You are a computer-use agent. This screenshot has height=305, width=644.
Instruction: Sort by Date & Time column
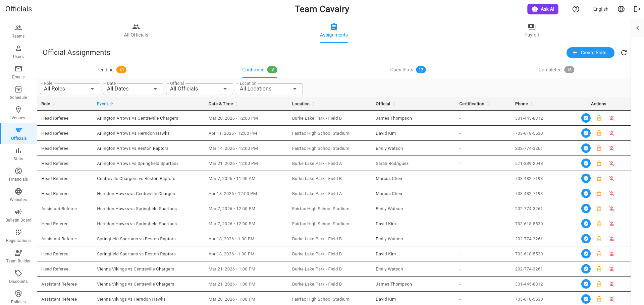click(x=223, y=104)
